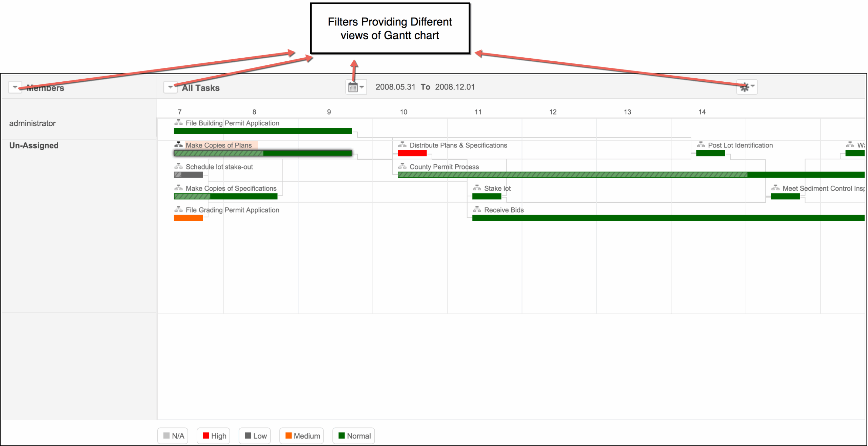
Task: Open the Members filter dropdown
Action: [x=15, y=87]
